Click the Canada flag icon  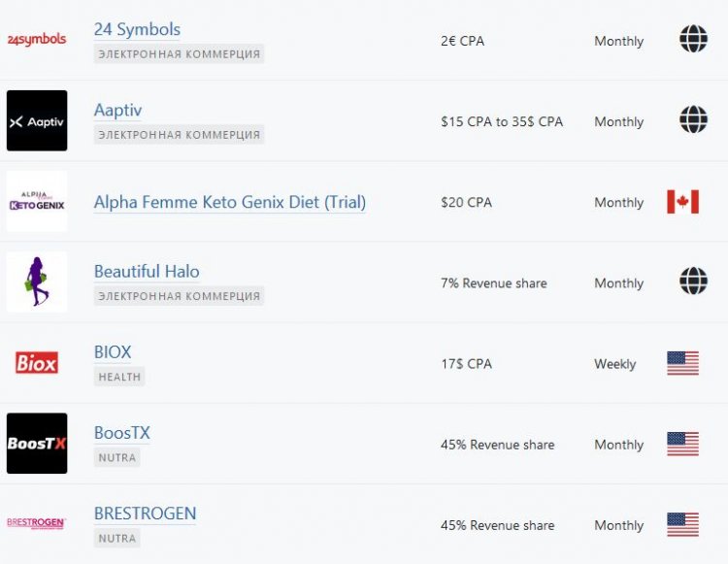[682, 202]
